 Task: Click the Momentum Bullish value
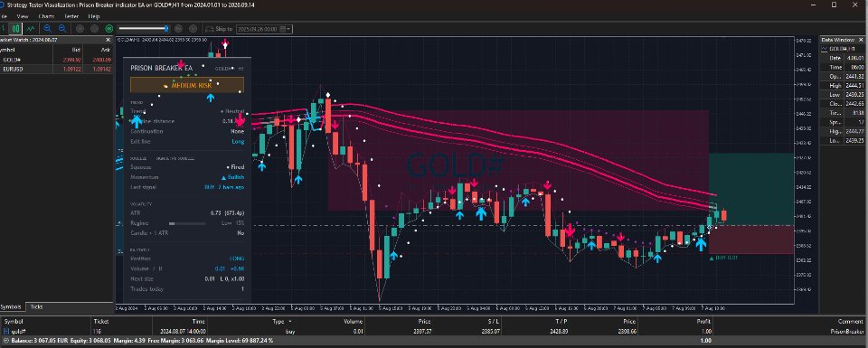(x=232, y=177)
